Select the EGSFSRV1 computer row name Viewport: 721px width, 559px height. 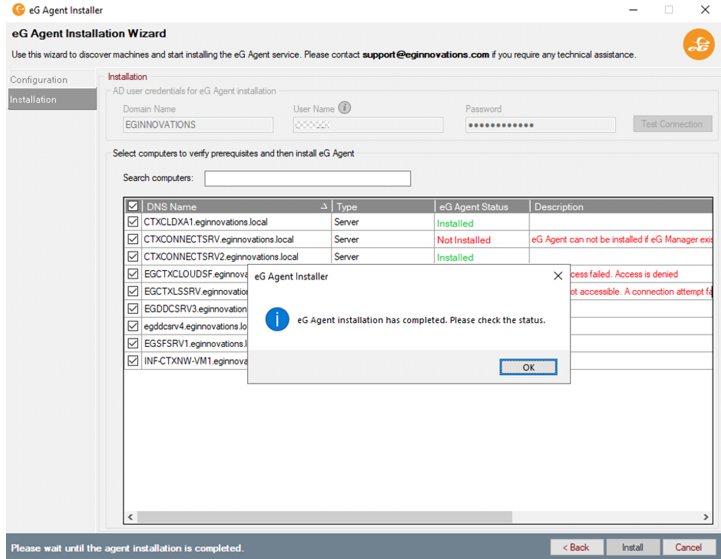tap(195, 343)
